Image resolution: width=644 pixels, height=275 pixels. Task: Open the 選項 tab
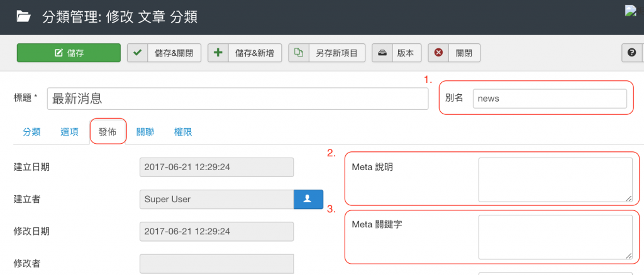69,132
